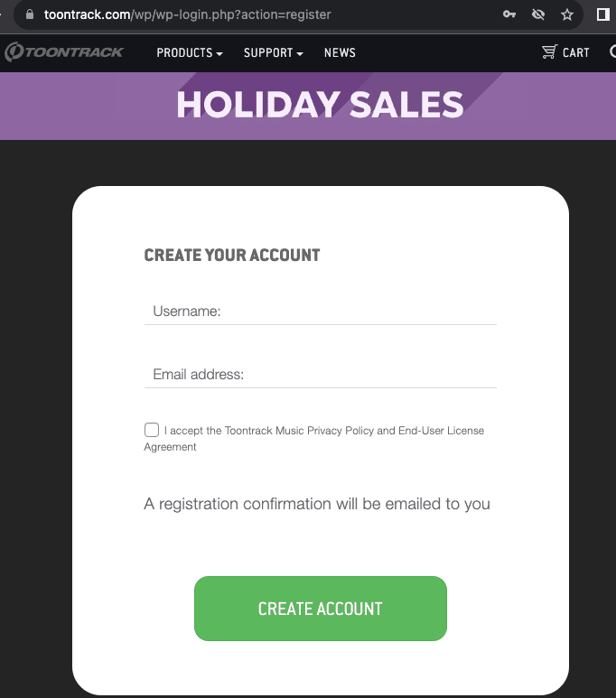Click the search magnifier icon in navbar

click(x=613, y=51)
